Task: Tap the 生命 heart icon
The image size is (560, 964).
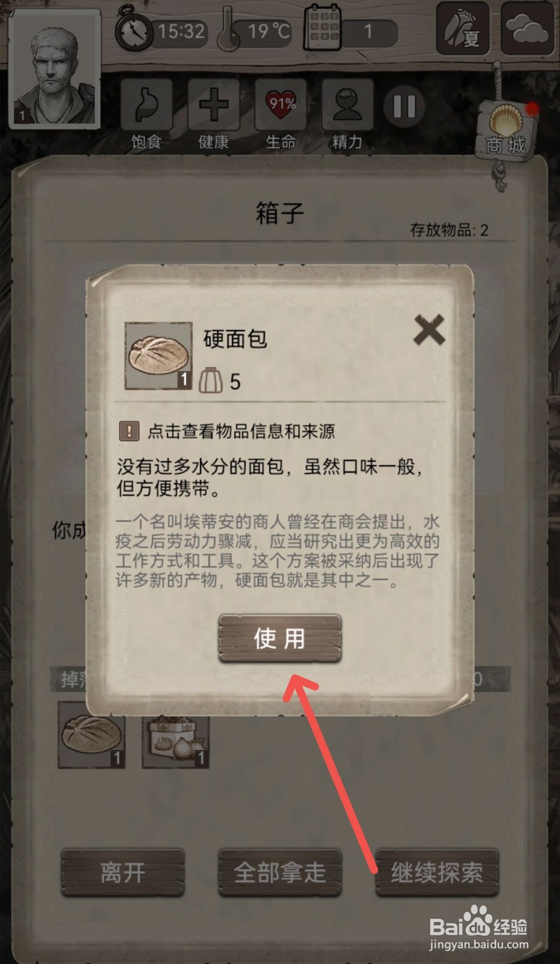Action: point(281,105)
